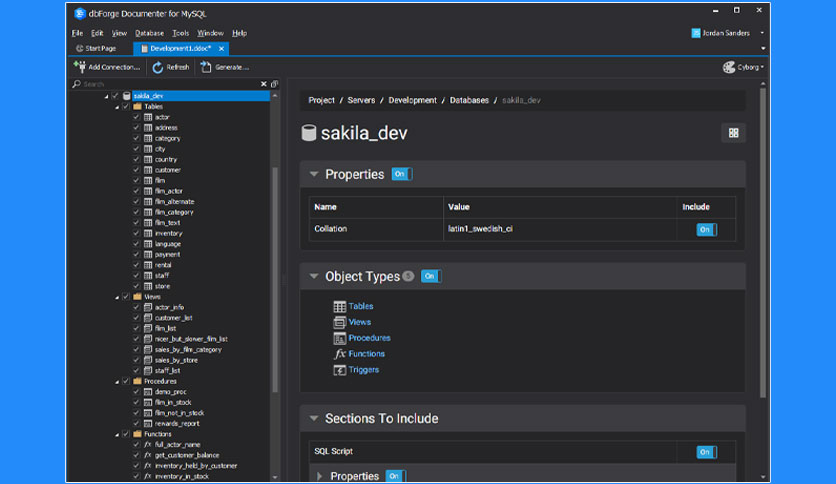Uncheck the city table checkbox
Image resolution: width=836 pixels, height=484 pixels.
coord(136,149)
